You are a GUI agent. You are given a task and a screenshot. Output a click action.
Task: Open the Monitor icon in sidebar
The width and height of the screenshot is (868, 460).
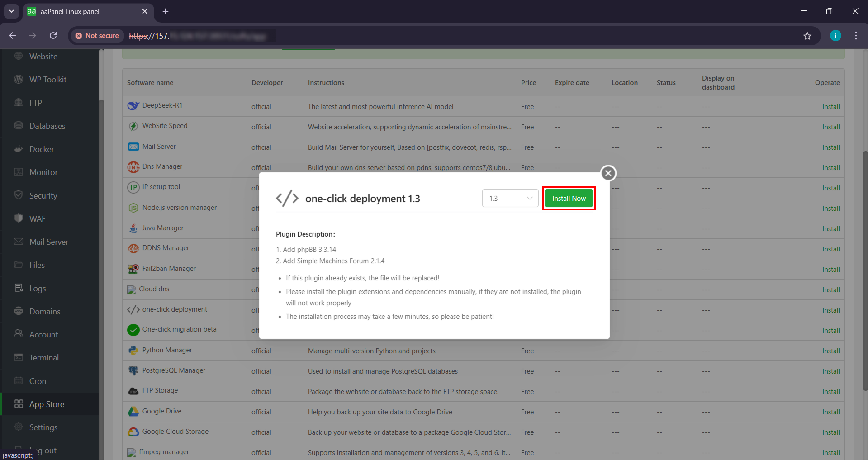[19, 172]
